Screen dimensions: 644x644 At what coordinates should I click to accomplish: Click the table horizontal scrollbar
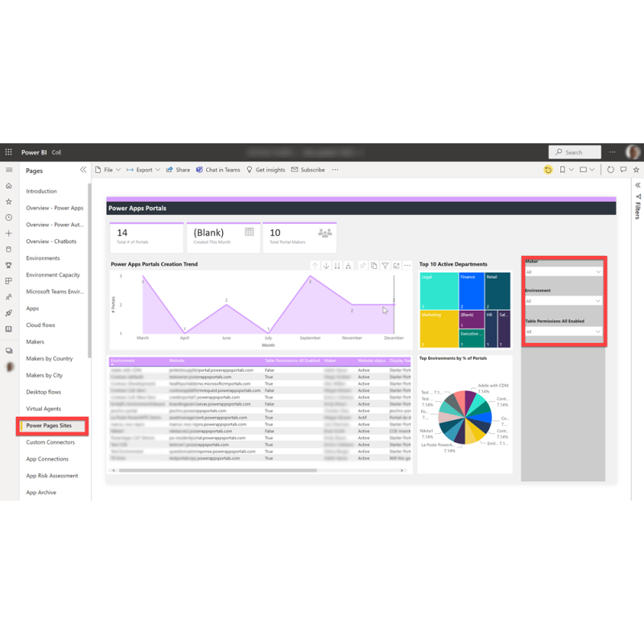(x=217, y=470)
